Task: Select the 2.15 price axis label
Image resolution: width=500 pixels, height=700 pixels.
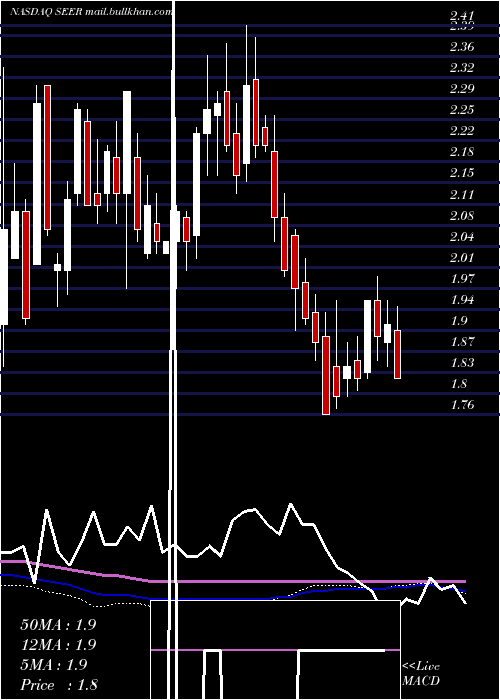Action: click(462, 173)
